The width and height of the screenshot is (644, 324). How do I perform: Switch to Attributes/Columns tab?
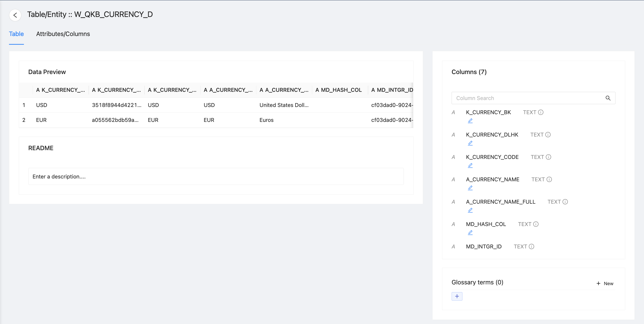(x=63, y=34)
